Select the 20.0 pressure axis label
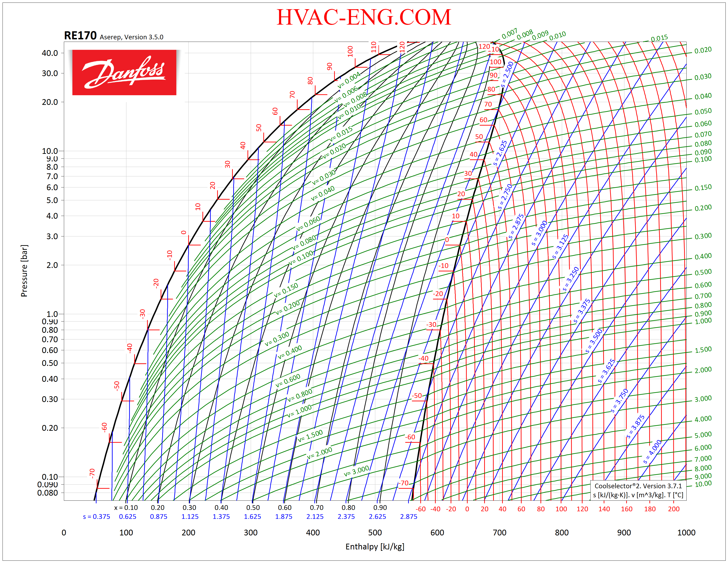Viewport: 728px width, 563px height. click(x=50, y=102)
